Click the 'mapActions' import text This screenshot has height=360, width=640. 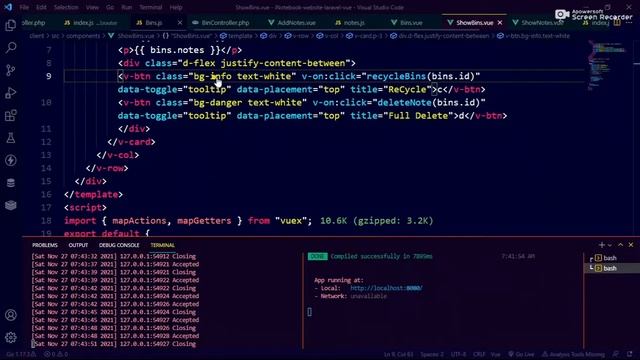(140, 221)
